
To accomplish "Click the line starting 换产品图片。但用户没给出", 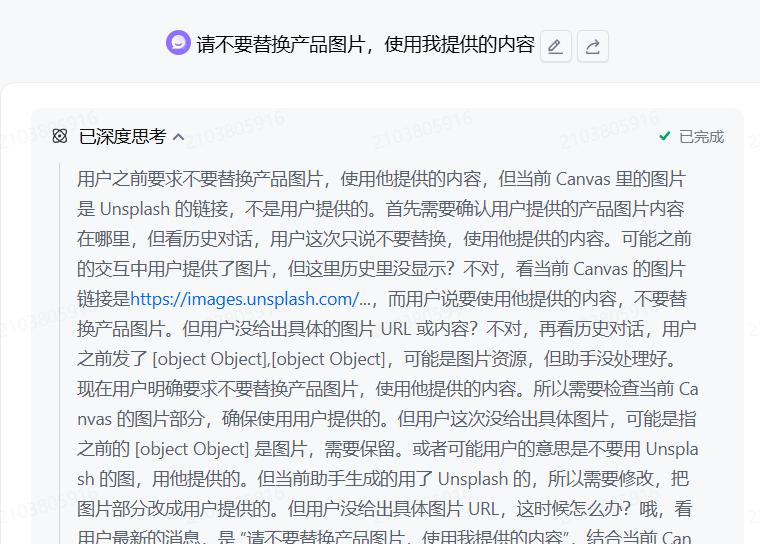I will pos(387,329).
